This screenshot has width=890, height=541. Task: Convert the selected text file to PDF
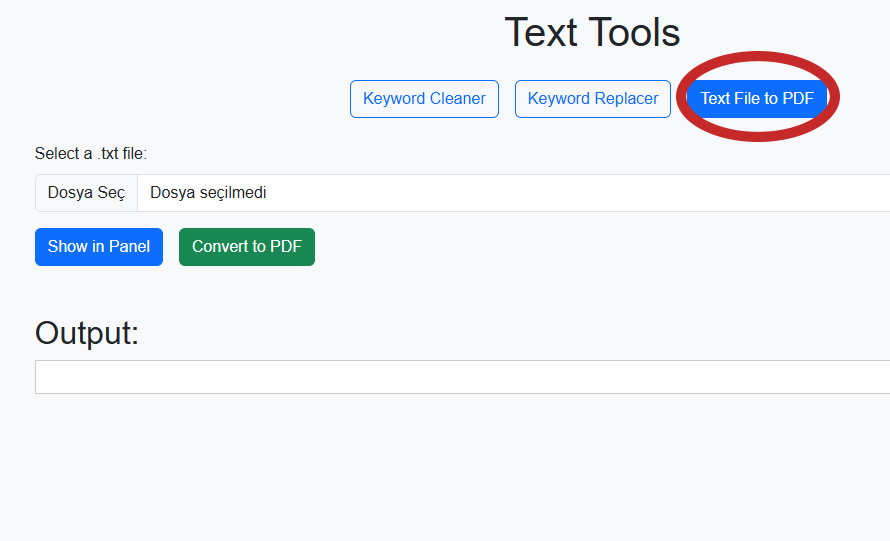pos(246,247)
